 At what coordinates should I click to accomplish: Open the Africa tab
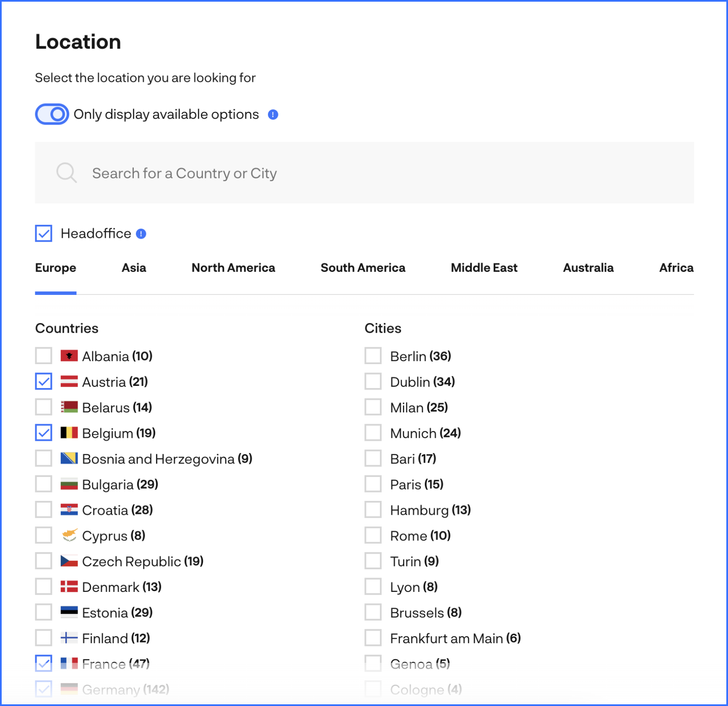[x=676, y=268]
